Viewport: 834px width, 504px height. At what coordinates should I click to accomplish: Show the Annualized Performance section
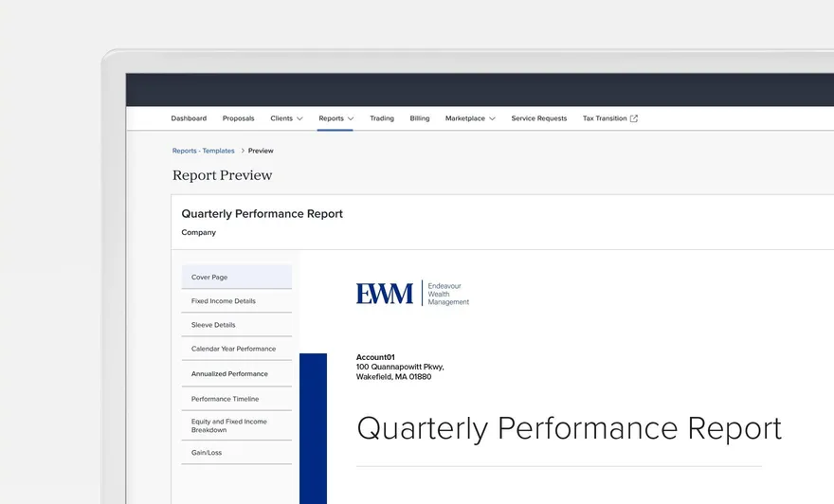coord(237,374)
